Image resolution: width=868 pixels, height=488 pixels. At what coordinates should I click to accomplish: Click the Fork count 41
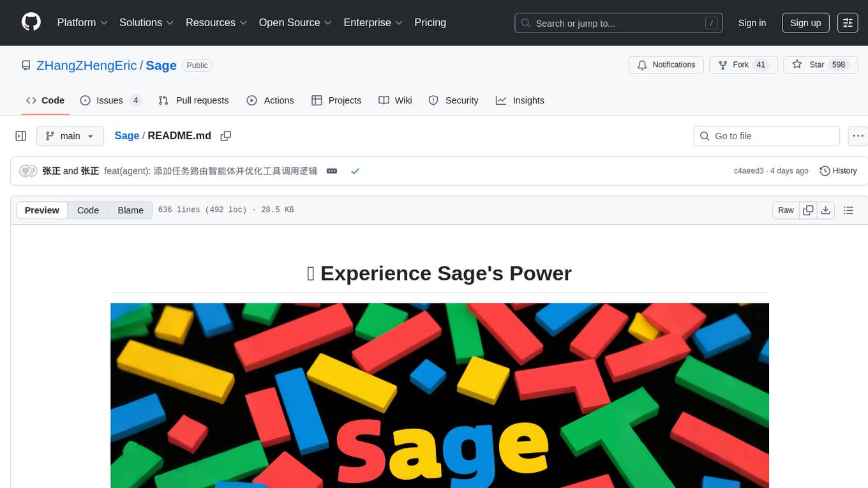[x=760, y=65]
